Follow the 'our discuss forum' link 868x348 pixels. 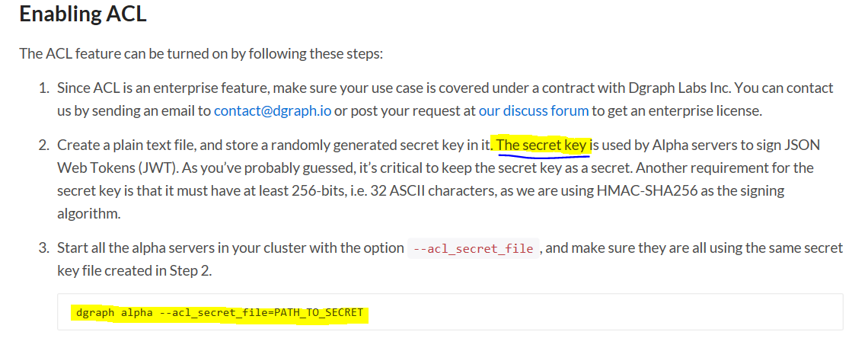click(x=534, y=110)
